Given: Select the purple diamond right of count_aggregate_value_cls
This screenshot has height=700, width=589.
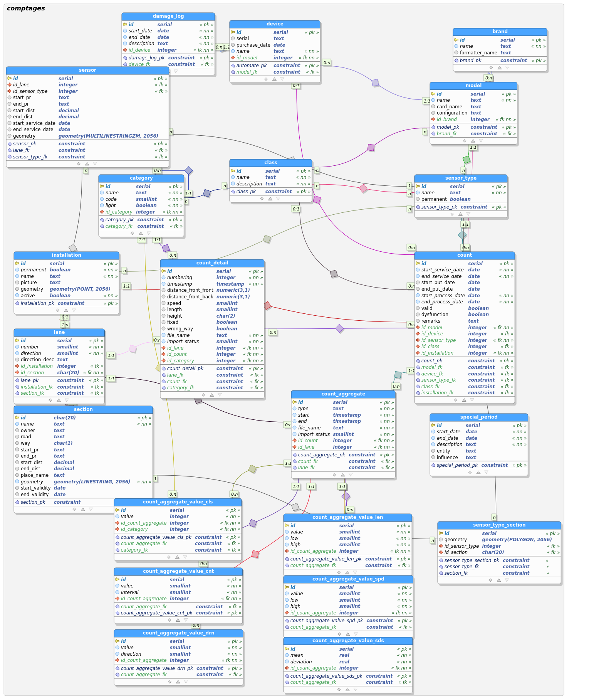Looking at the screenshot, I should [253, 523].
